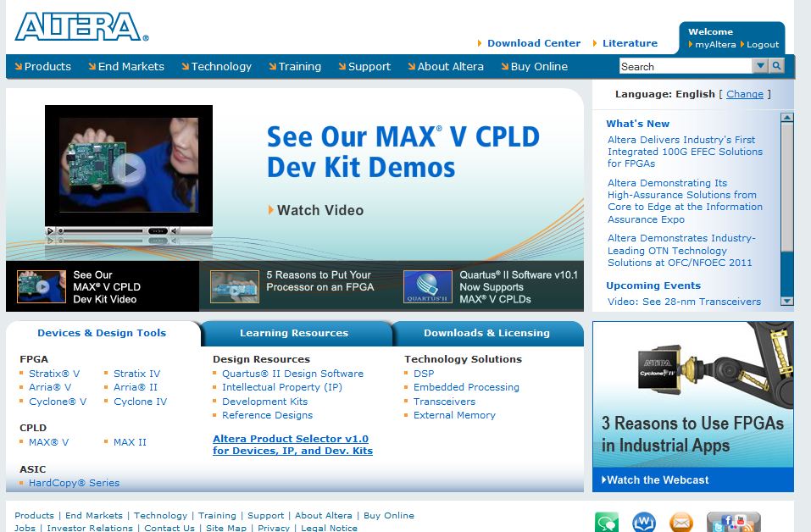Screen dimensions: 811x532
Task: Open Investor Relations footer link
Action: (x=90, y=528)
